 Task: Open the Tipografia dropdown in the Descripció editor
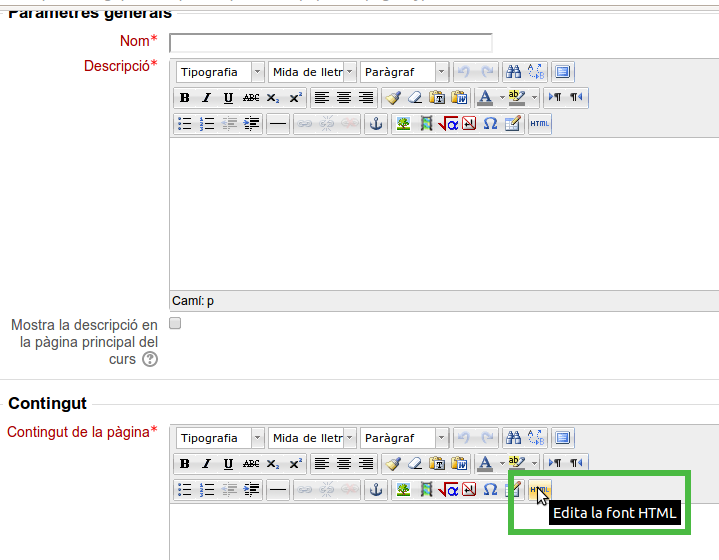(x=220, y=72)
